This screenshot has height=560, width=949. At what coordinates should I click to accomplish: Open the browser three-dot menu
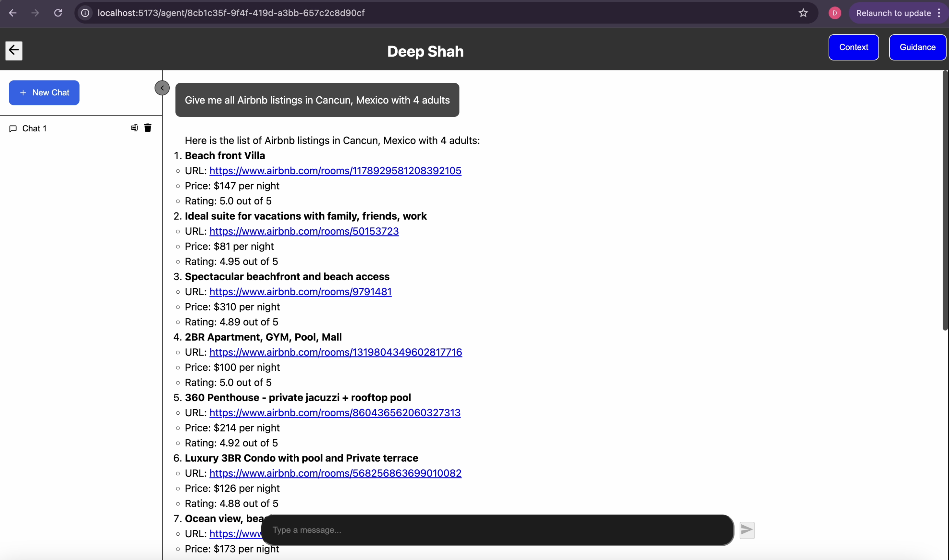[x=939, y=13]
